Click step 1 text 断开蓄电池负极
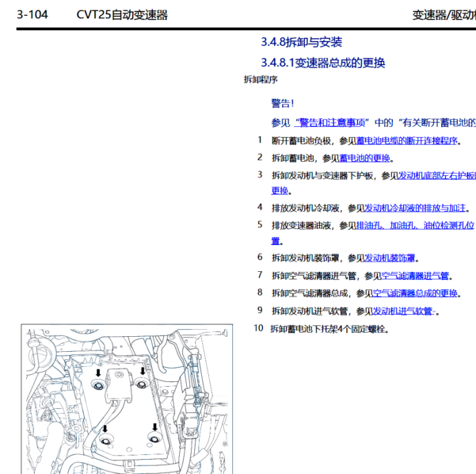 [301, 140]
